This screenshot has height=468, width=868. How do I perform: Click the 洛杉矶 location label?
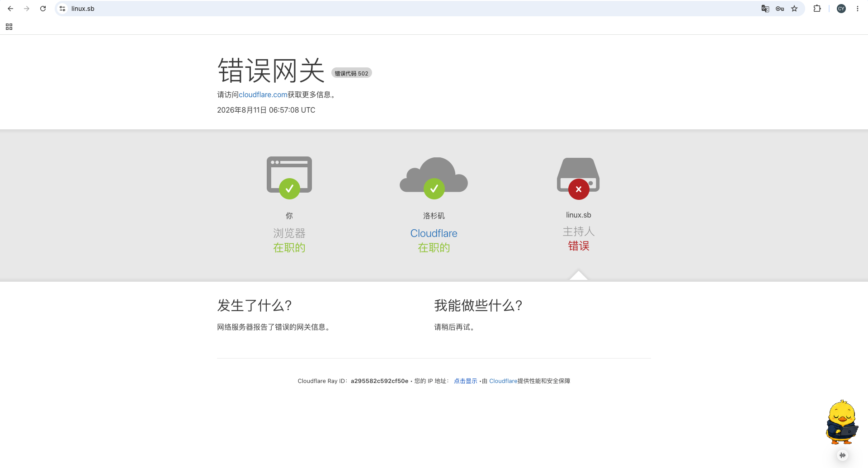tap(434, 216)
